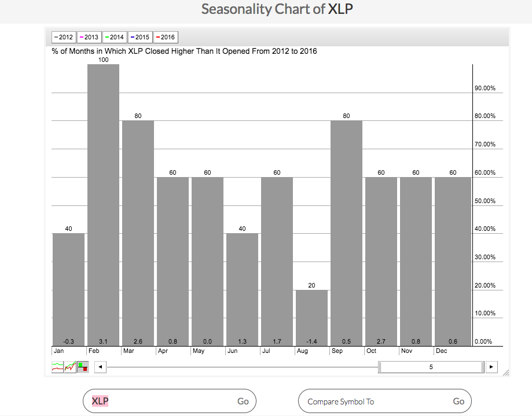Click the Nov month label
The image size is (532, 416).
coord(407,351)
